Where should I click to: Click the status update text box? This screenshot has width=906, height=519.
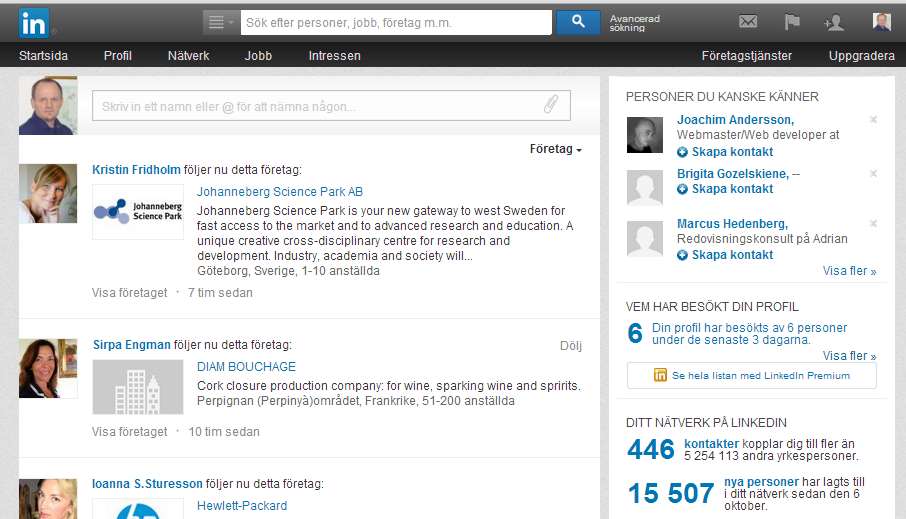[331, 106]
